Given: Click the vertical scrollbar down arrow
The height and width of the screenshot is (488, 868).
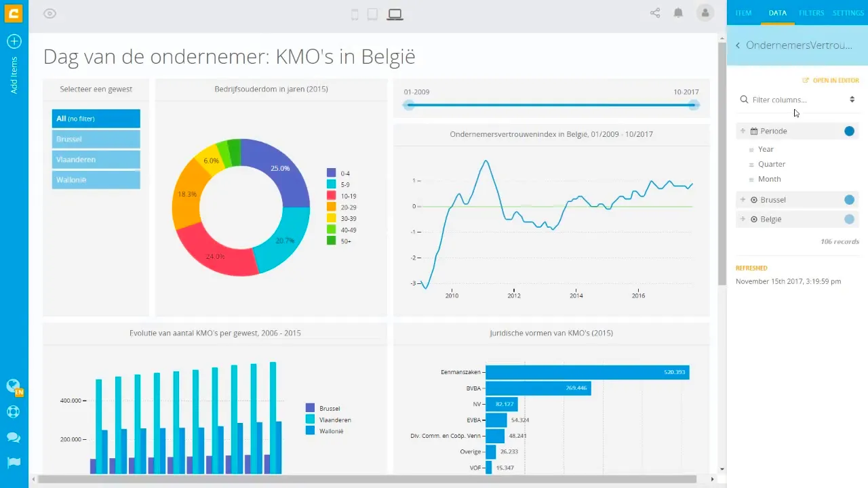Looking at the screenshot, I should point(722,468).
